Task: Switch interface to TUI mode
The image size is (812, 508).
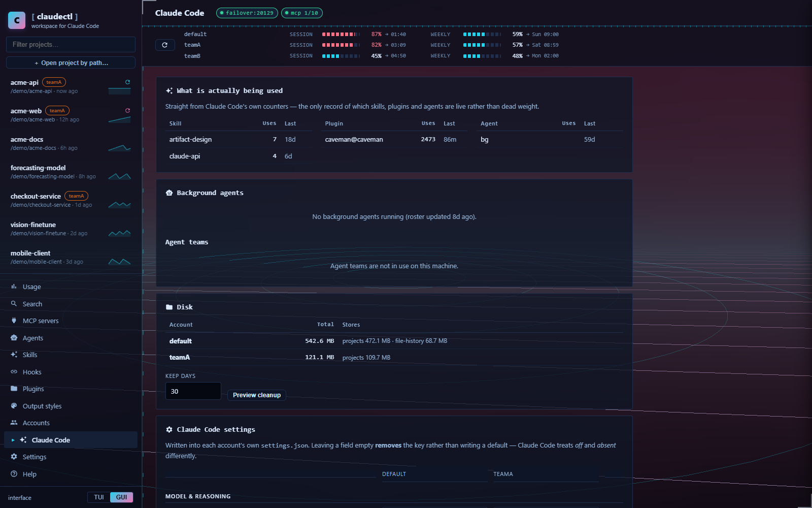Action: tap(99, 497)
